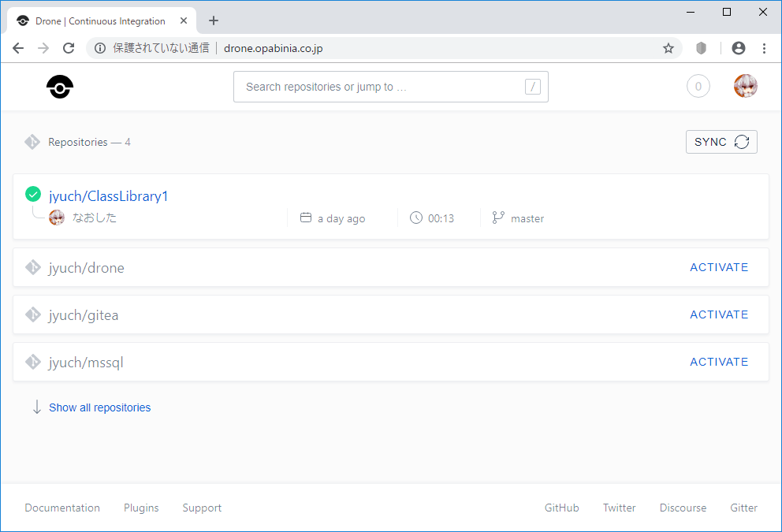This screenshot has height=532, width=782.
Task: Click the jyuch/drone repository name
Action: [86, 268]
